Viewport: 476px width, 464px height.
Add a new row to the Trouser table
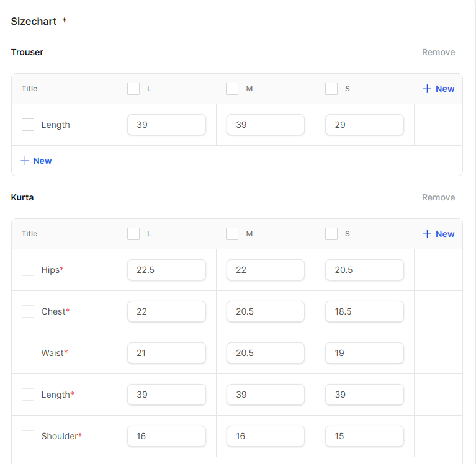[36, 161]
